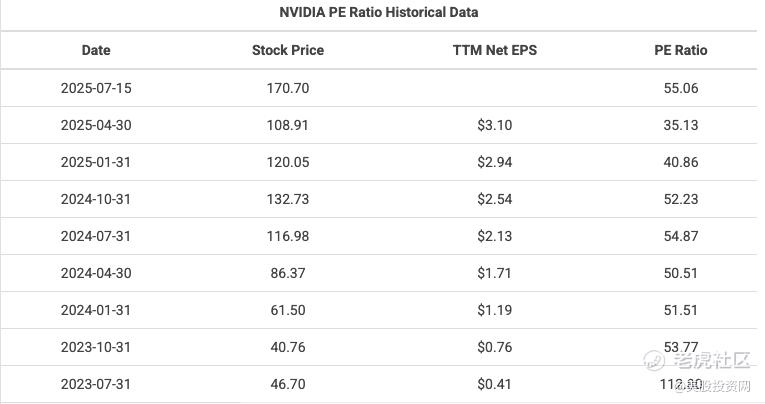Click the 老虎社区 watermark text
The width and height of the screenshot is (765, 404).
pos(712,360)
